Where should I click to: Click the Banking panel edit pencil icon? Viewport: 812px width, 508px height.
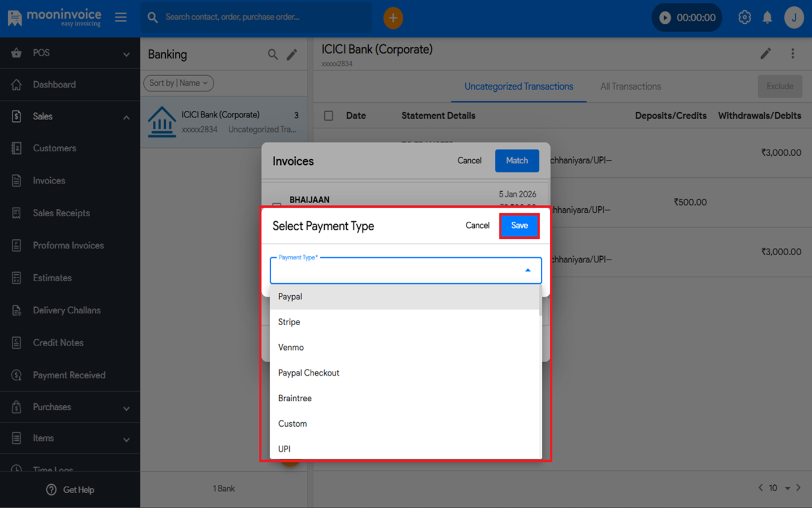click(292, 54)
